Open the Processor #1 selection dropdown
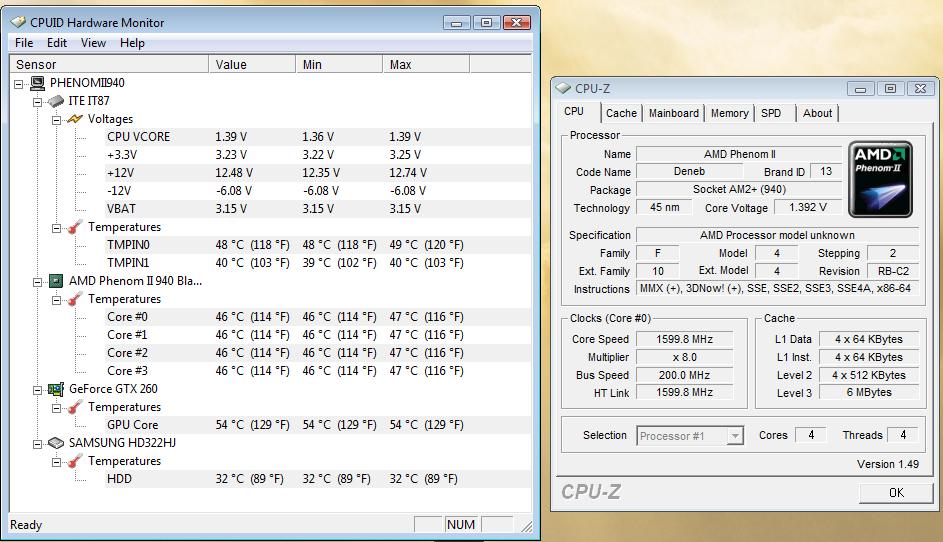 [735, 436]
